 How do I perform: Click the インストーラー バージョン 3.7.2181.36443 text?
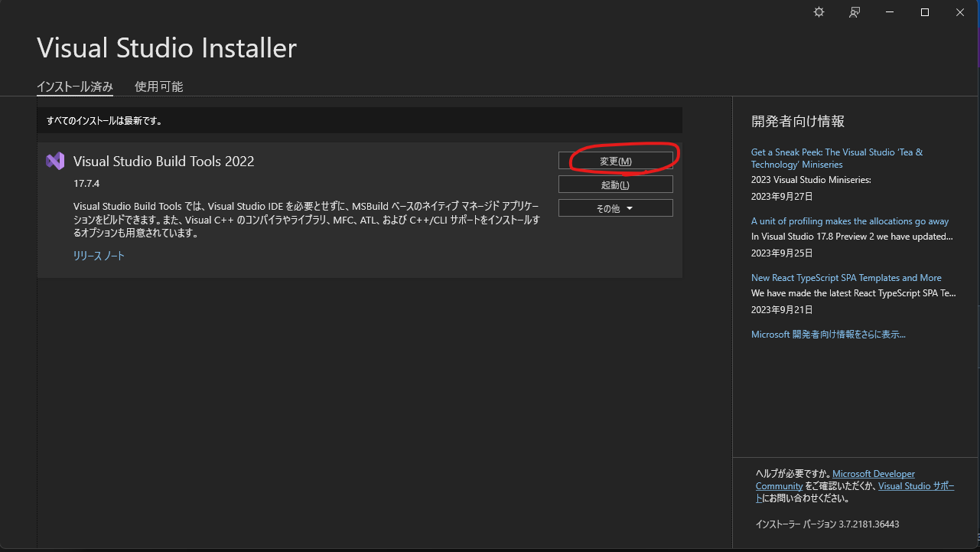pyautogui.click(x=827, y=524)
